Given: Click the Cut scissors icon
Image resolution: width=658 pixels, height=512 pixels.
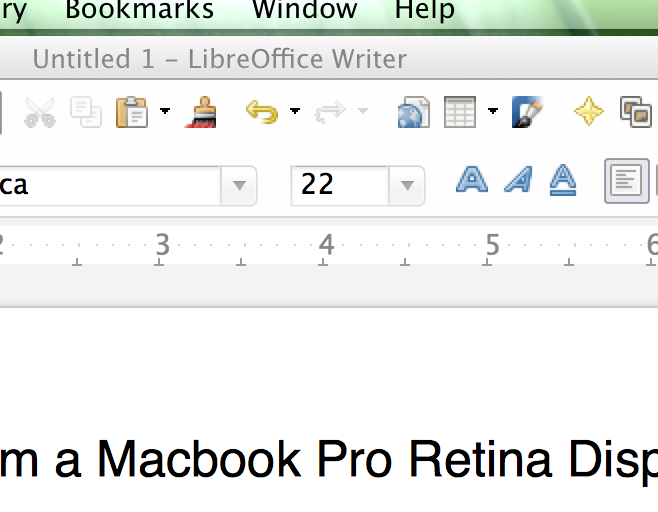Looking at the screenshot, I should coord(40,112).
